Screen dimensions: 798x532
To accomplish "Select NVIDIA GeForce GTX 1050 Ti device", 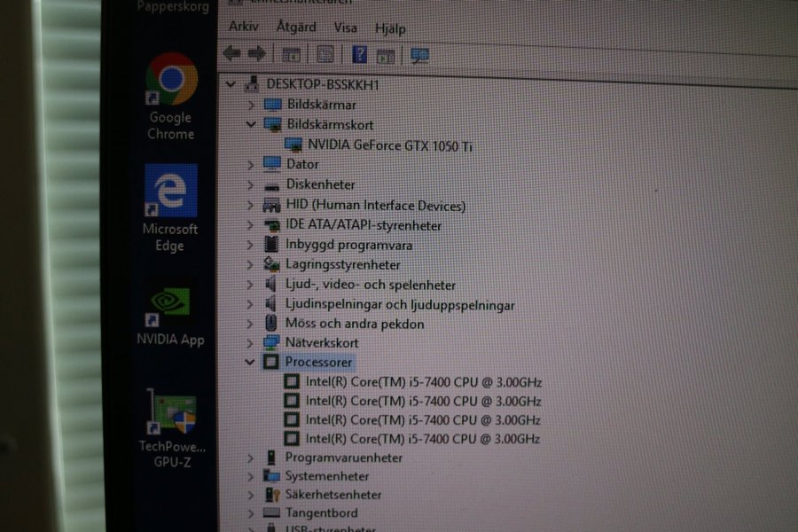I will (389, 145).
